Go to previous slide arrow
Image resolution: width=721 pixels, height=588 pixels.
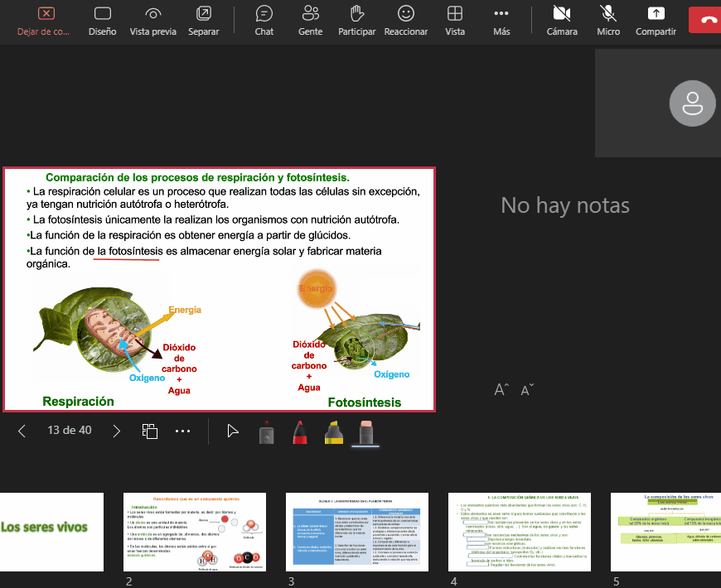coord(22,431)
